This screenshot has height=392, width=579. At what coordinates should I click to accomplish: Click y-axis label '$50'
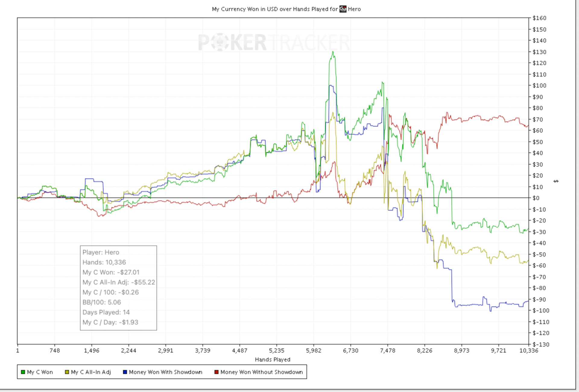click(538, 142)
